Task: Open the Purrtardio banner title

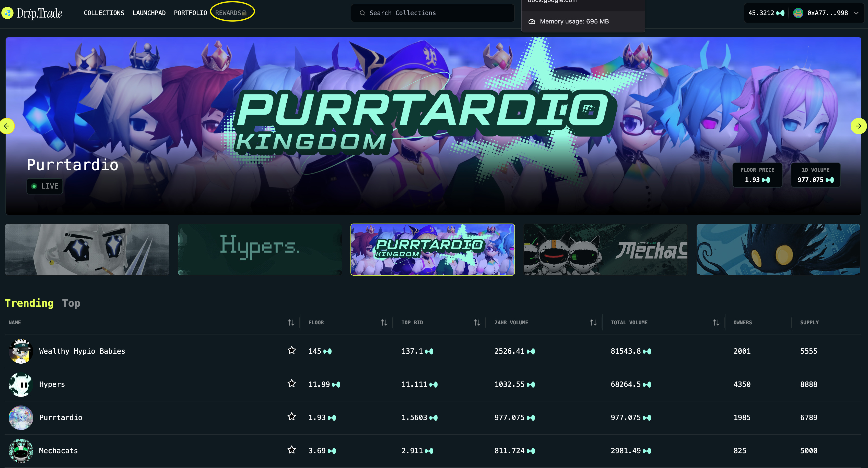Action: tap(73, 165)
